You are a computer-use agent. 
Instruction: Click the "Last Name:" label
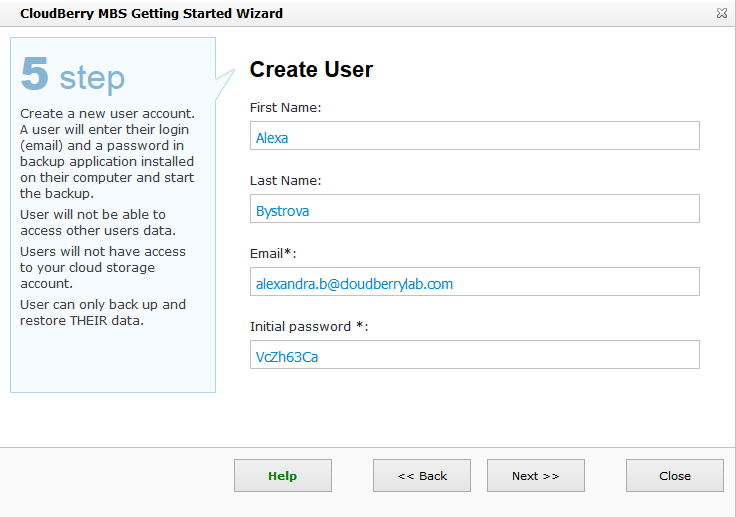285,180
